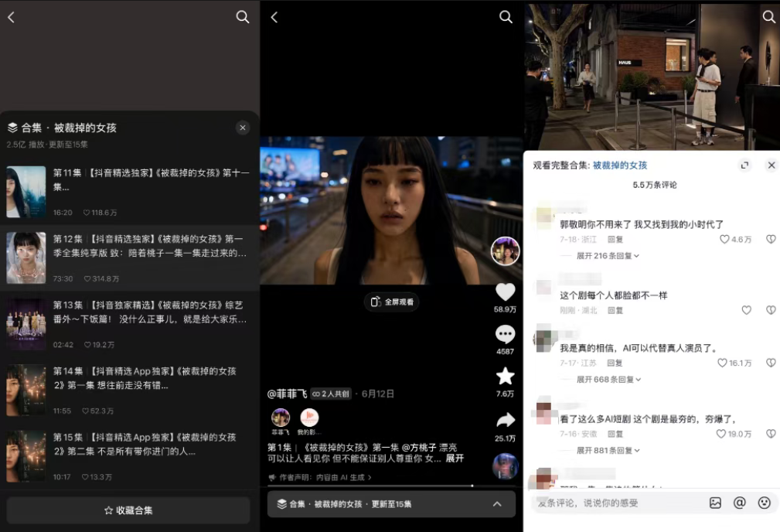Open author avatar beside the video
Viewport: 780px width, 532px height.
click(505, 251)
